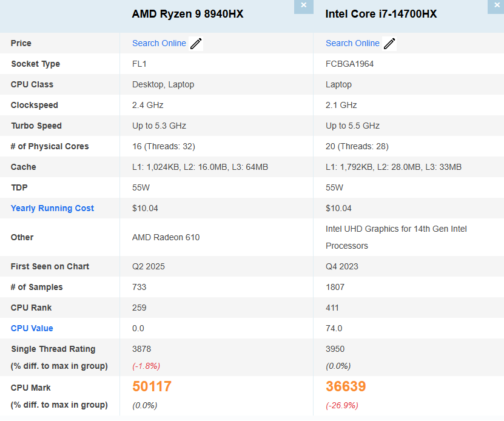
Task: Click the FL1 socket value
Action: click(139, 64)
